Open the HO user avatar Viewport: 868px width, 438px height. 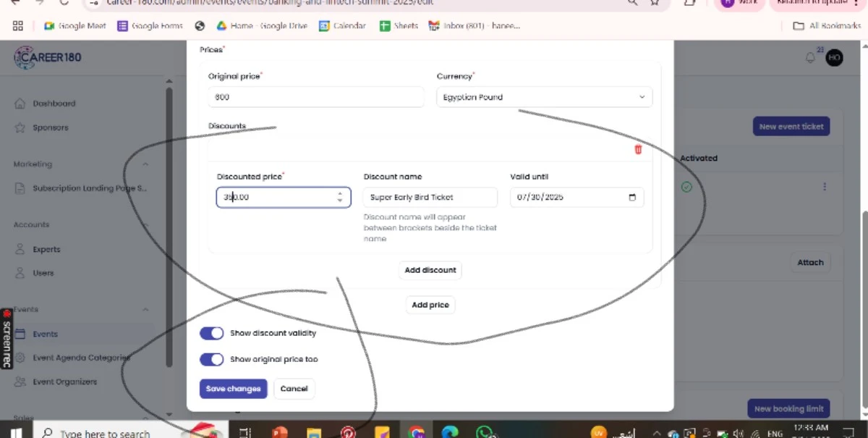(x=834, y=58)
